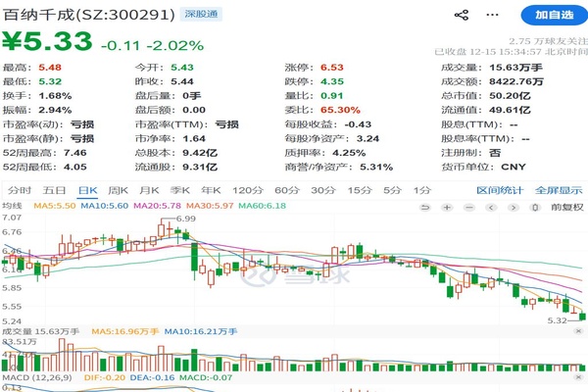Close the MACD indicator panel

[578, 377]
